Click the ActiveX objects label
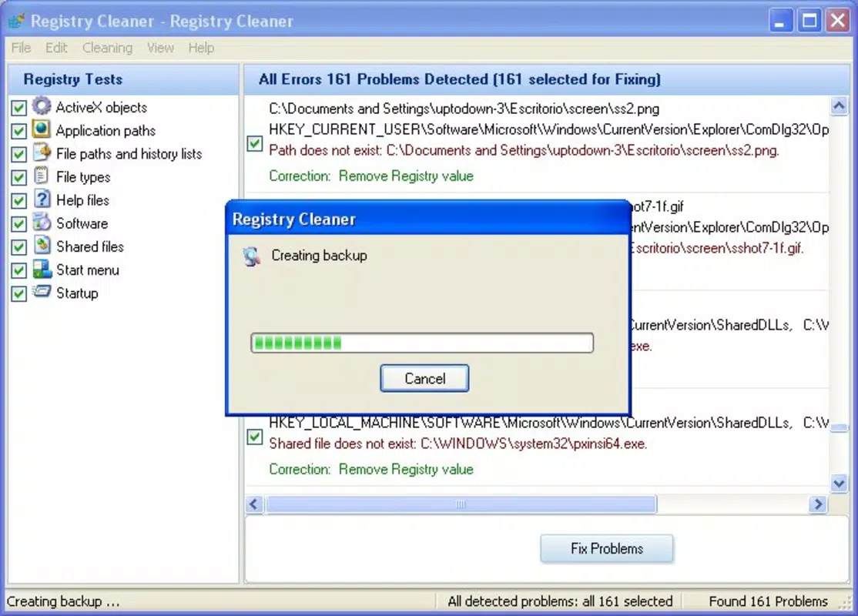Image resolution: width=858 pixels, height=616 pixels. click(101, 107)
